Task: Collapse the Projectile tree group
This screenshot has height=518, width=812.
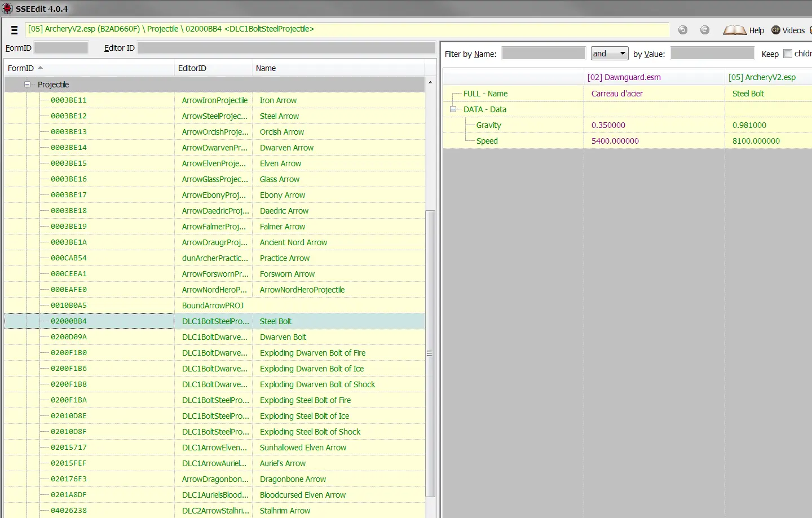Action: (27, 85)
